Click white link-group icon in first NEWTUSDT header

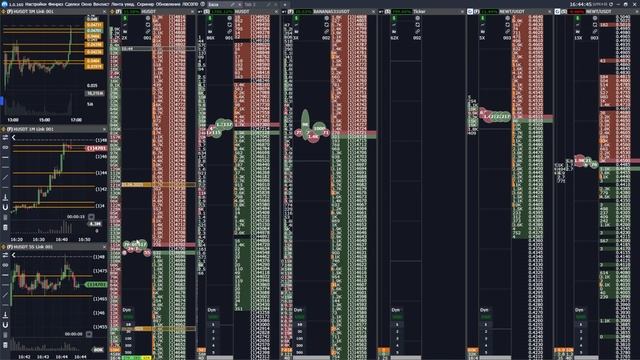click(470, 12)
